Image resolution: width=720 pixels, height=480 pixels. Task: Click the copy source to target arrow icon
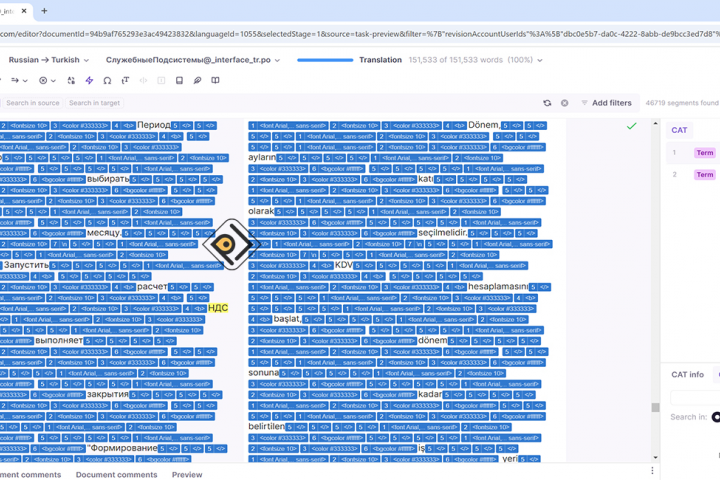pyautogui.click(x=15, y=80)
